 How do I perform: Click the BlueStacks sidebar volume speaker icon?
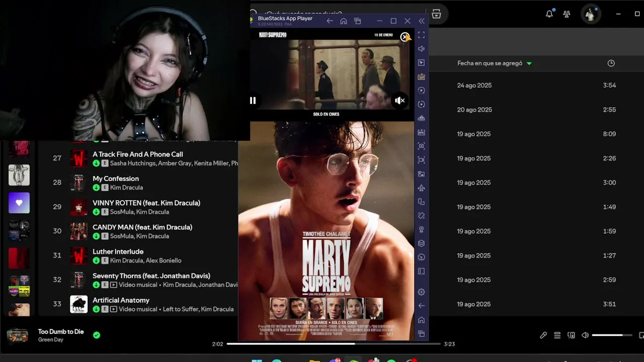pos(422,49)
